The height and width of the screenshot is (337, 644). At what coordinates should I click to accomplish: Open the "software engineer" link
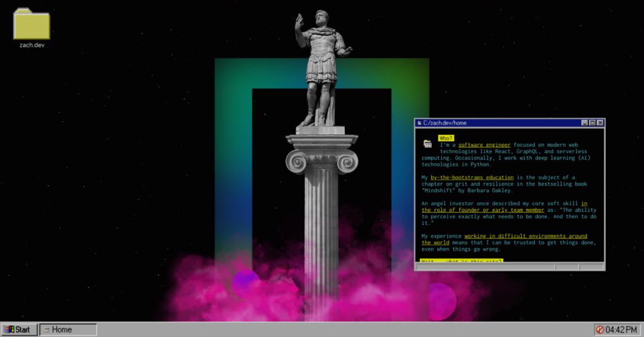484,145
